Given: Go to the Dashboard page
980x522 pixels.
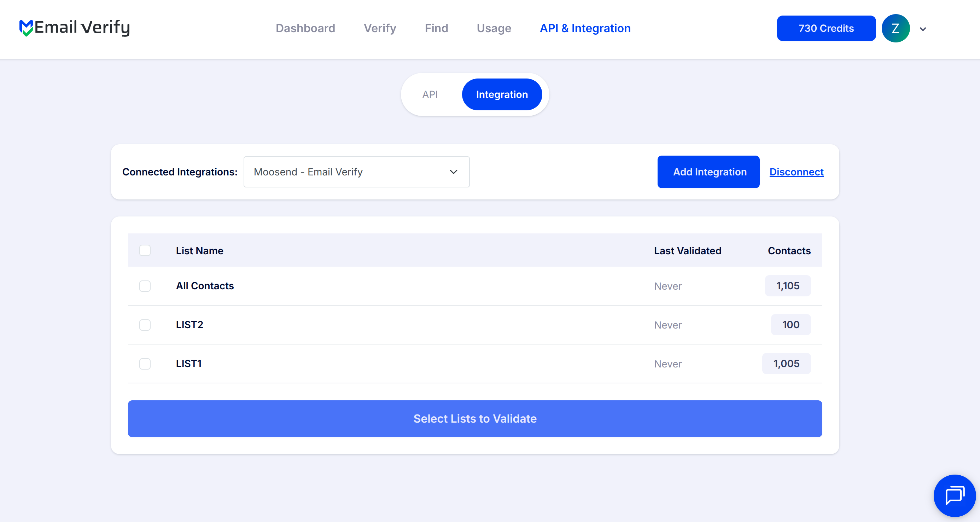Looking at the screenshot, I should 305,28.
